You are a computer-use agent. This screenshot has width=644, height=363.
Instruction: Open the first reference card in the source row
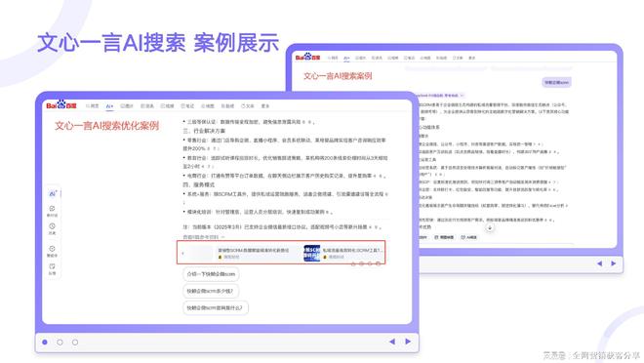(x=241, y=253)
